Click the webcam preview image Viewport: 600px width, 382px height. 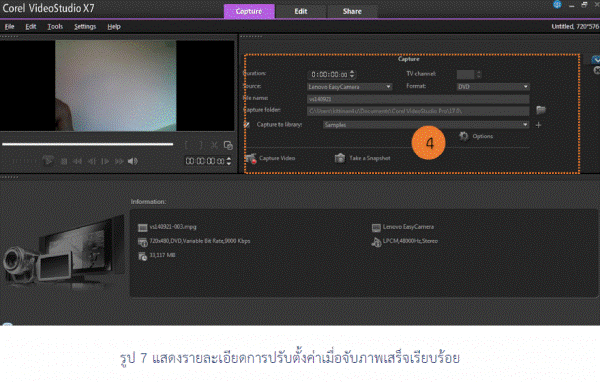116,86
